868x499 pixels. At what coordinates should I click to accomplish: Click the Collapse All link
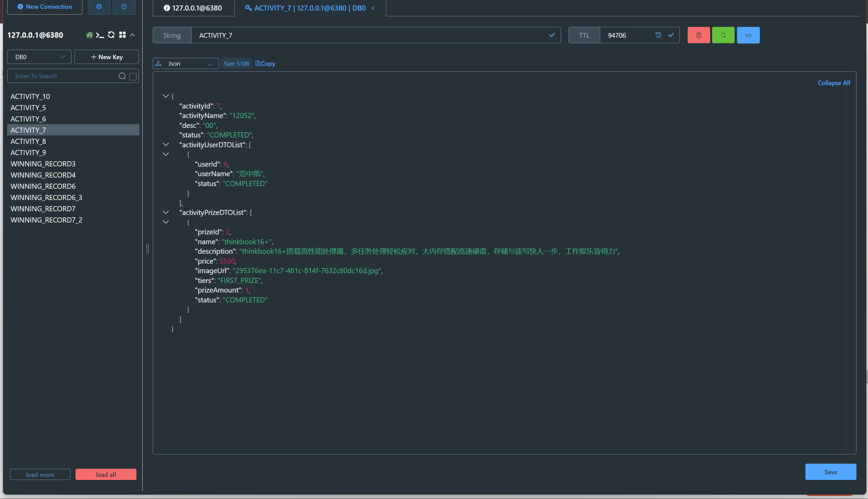(833, 83)
